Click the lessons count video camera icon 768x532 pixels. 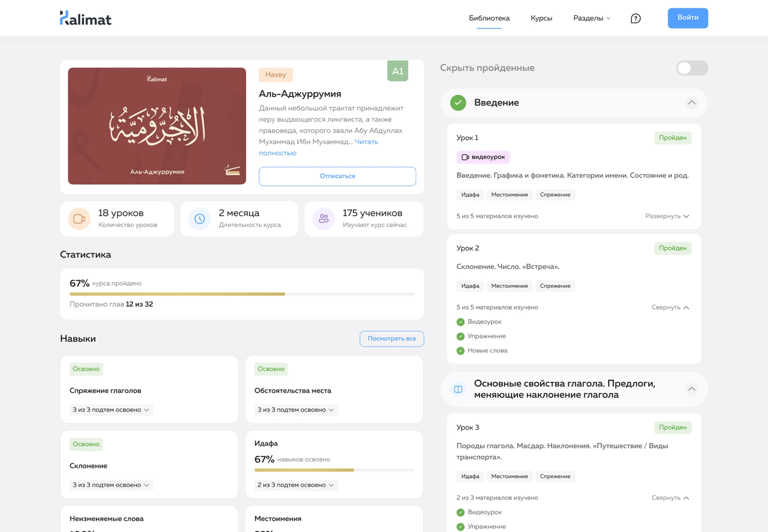click(79, 219)
